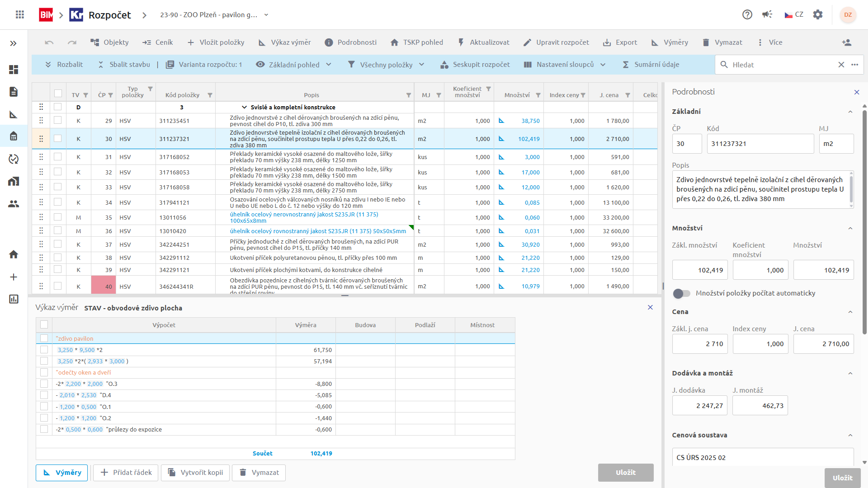The height and width of the screenshot is (488, 868).
Task: Click the add user icon in toolbar
Action: [x=846, y=42]
